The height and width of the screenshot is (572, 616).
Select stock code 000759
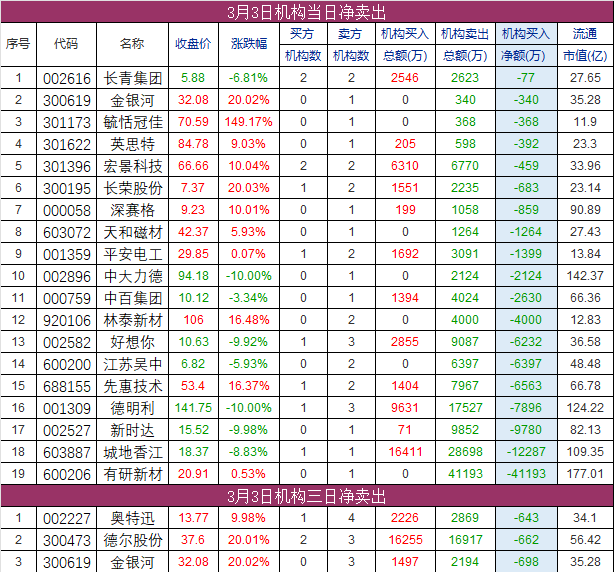(67, 299)
